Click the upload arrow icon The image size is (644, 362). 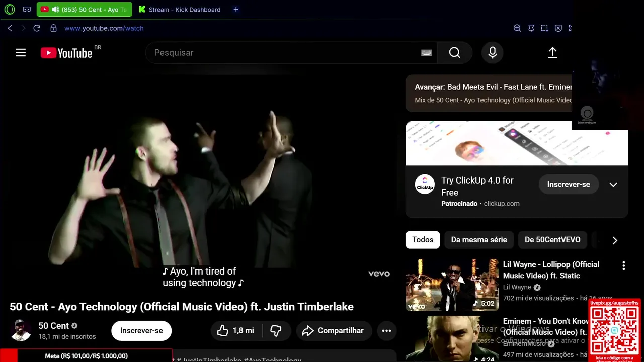[552, 53]
